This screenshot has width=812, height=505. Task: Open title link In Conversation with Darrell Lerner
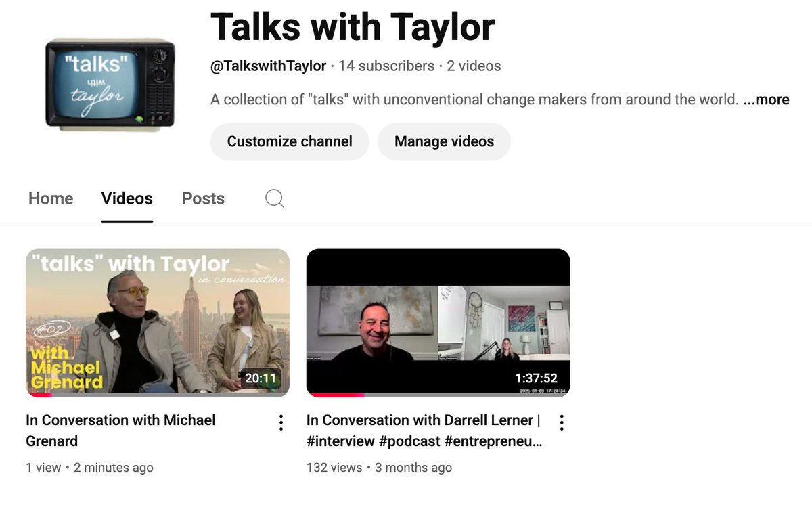click(424, 431)
